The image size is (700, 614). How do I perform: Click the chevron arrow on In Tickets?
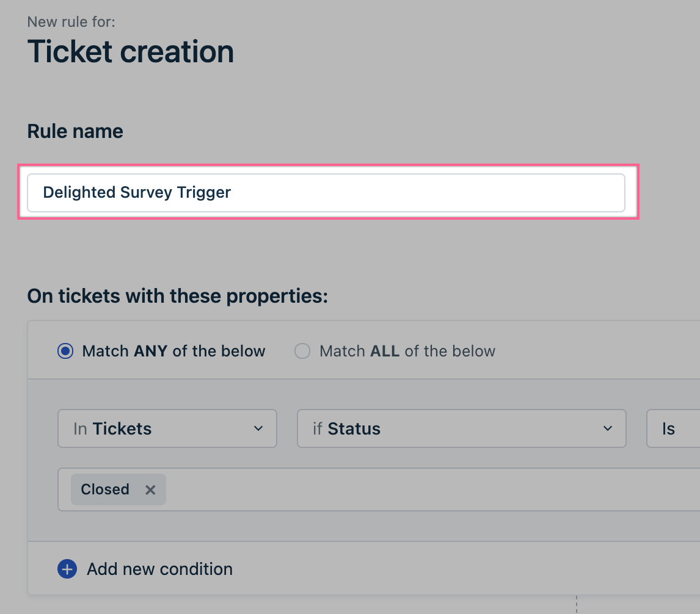click(258, 428)
